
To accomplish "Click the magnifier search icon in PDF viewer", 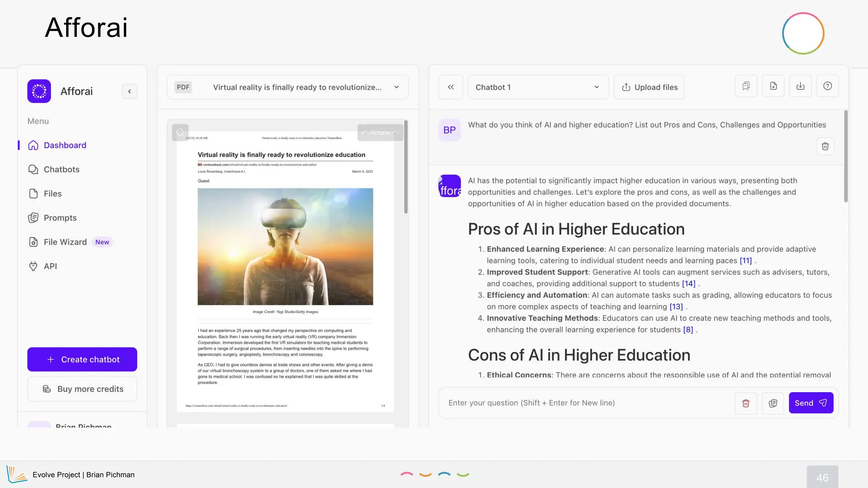I will pos(180,132).
